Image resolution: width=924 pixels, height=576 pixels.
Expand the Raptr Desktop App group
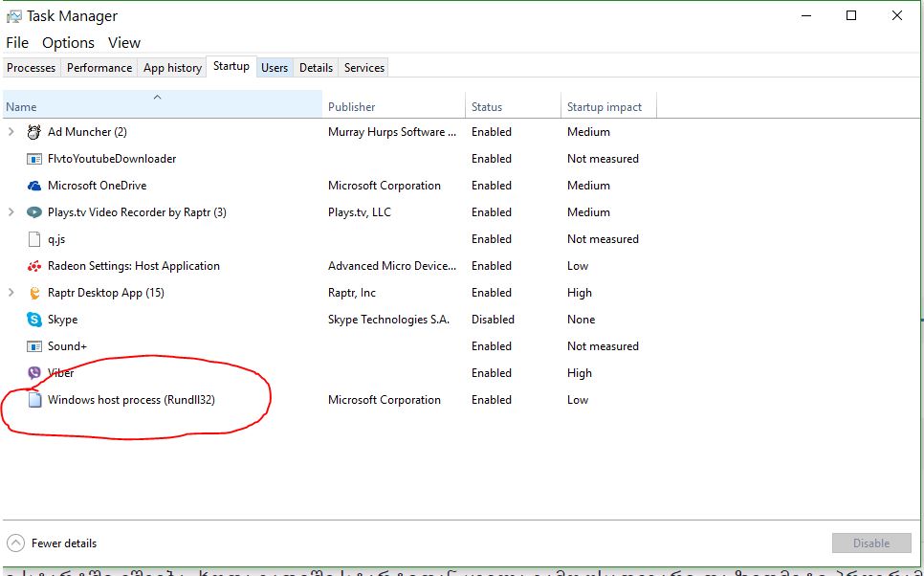11,293
